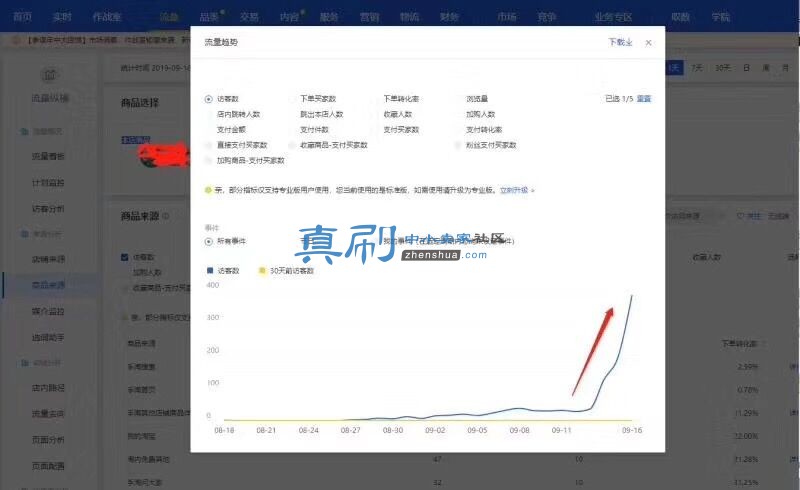Open 店内路径 in the left sidebar
800x490 pixels.
coord(48,388)
